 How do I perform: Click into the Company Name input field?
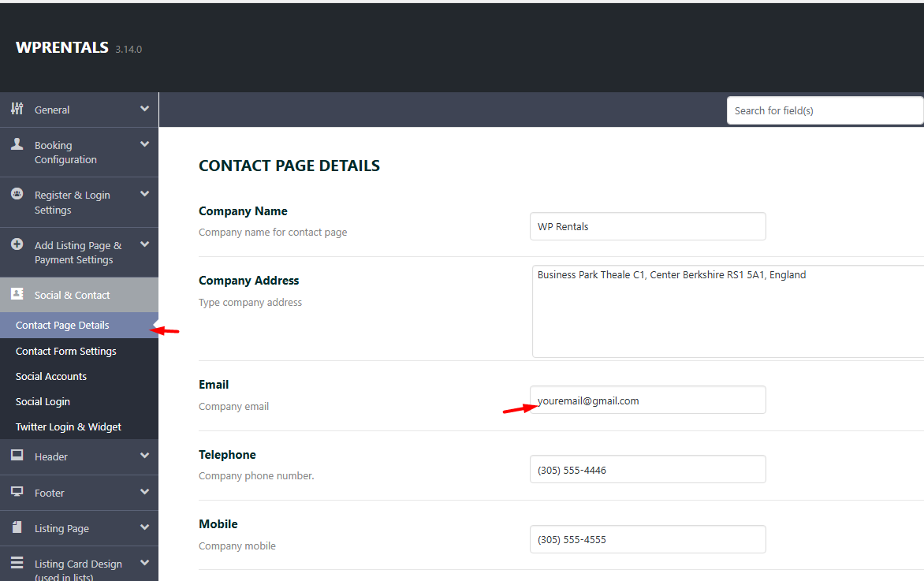(x=647, y=226)
